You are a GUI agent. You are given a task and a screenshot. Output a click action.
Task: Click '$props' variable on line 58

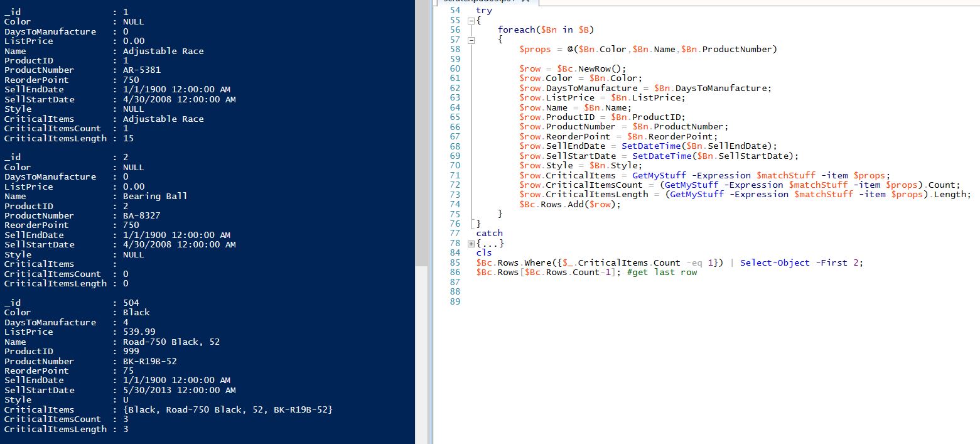coord(535,49)
